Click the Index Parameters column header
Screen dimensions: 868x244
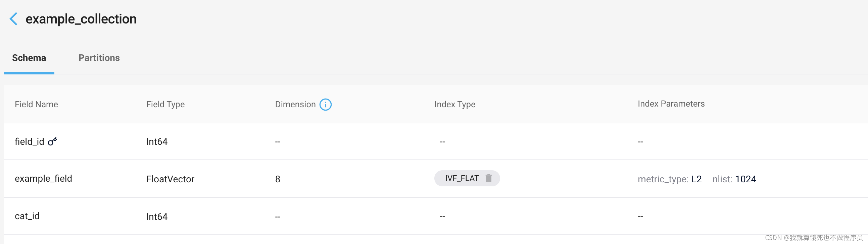[x=671, y=104]
